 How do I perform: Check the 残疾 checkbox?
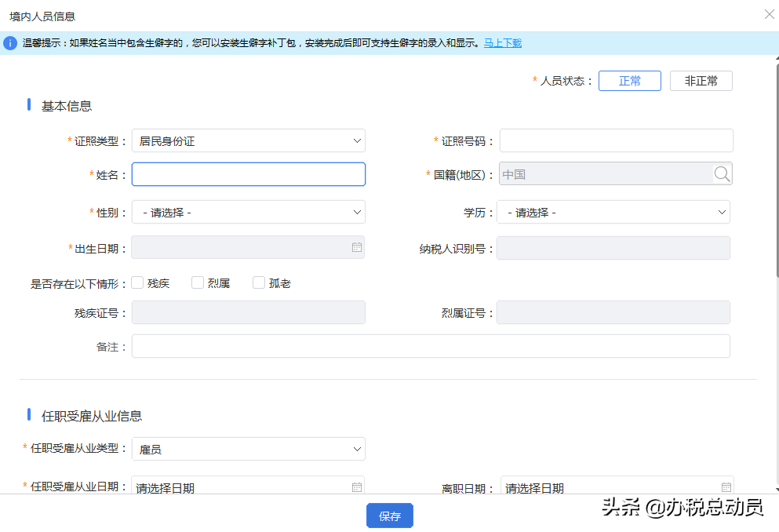click(137, 282)
